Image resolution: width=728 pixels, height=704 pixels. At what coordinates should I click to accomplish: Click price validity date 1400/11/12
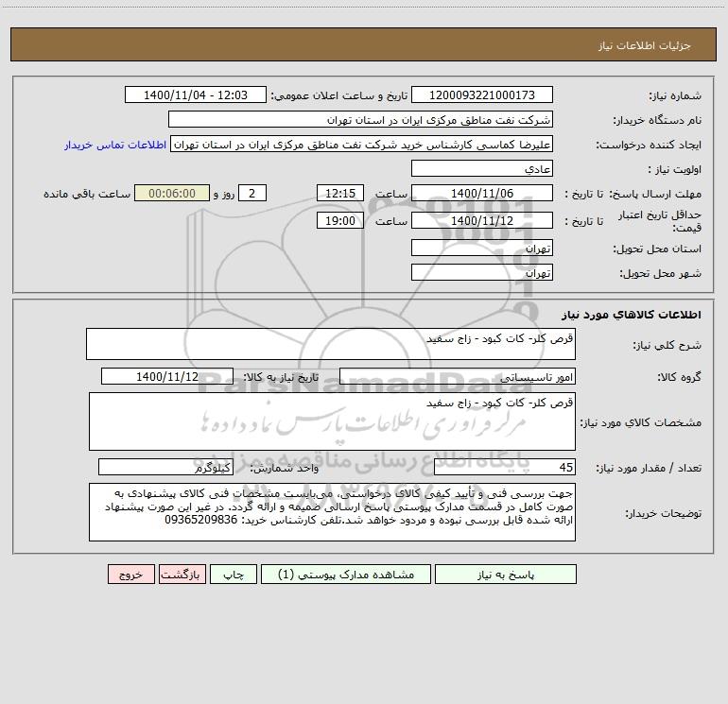tap(482, 220)
